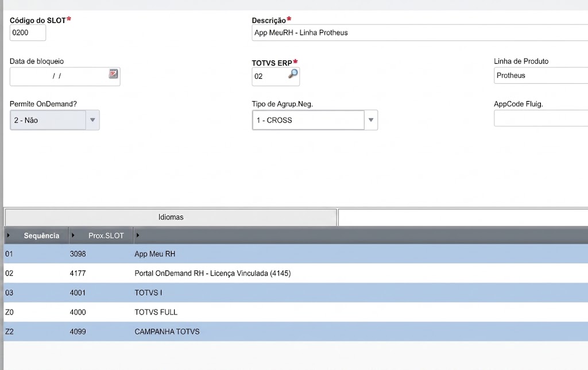Select the 1 - CROSS combo box value
Image resolution: width=588 pixels, height=370 pixels.
308,120
